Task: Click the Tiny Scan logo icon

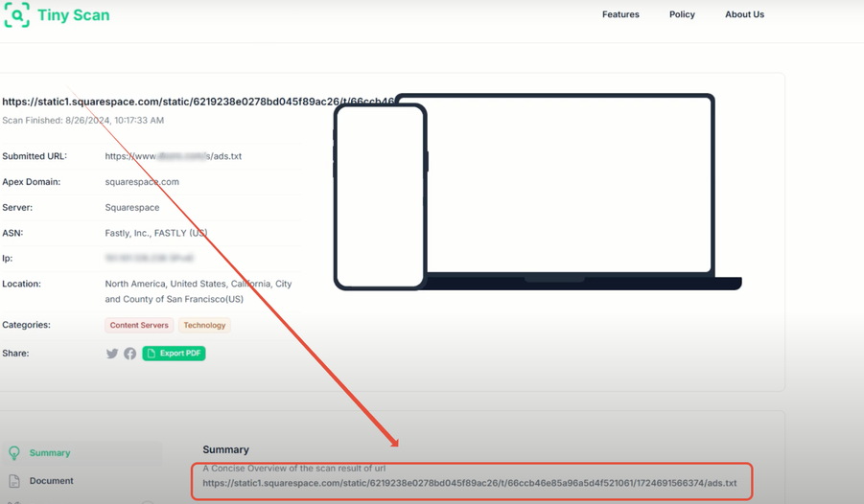Action: [17, 15]
